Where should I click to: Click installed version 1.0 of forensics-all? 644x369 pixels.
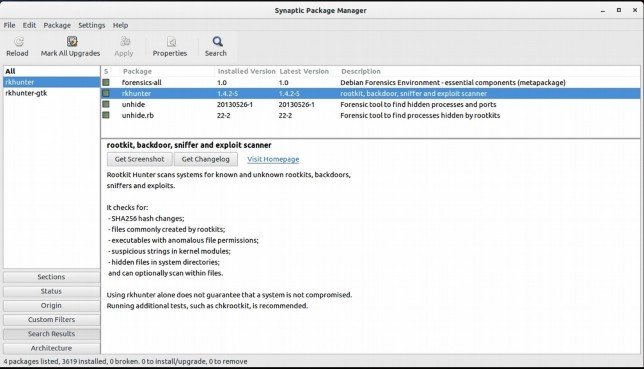pos(222,82)
